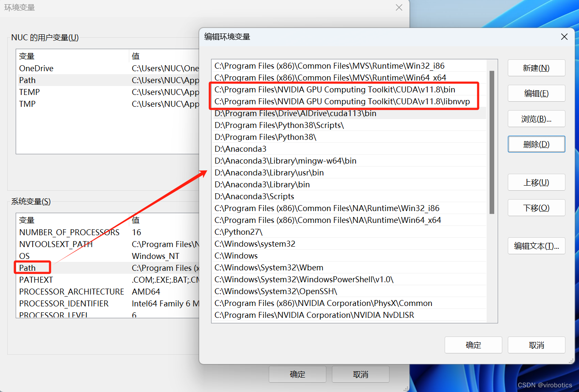The height and width of the screenshot is (392, 579).
Task: Select the MVS\Runtime\Win64_x64 path entry
Action: 349,78
